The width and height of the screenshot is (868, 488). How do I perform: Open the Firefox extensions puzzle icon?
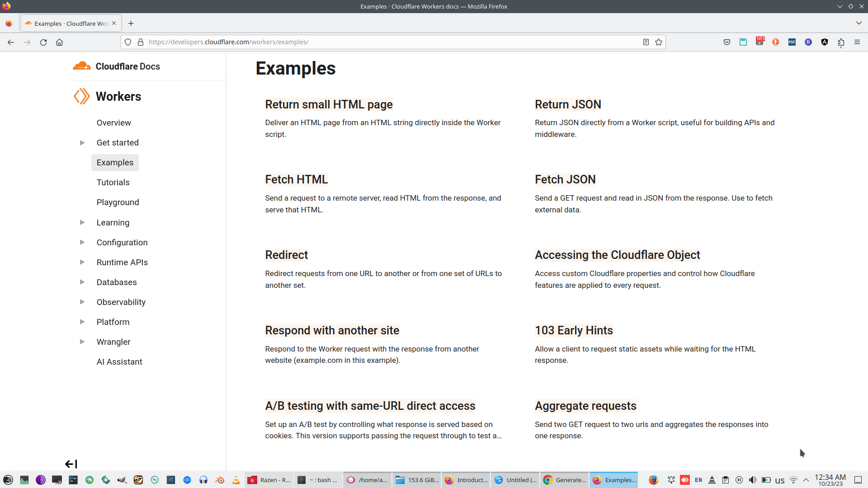(841, 42)
